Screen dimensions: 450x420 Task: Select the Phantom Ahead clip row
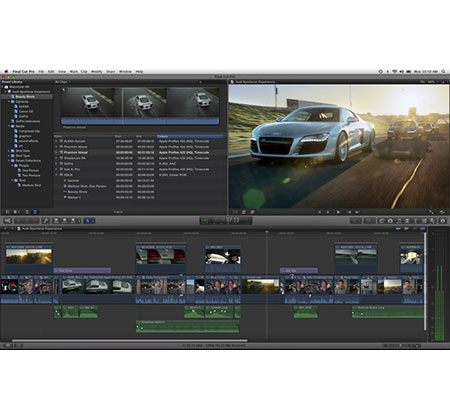pyautogui.click(x=140, y=152)
